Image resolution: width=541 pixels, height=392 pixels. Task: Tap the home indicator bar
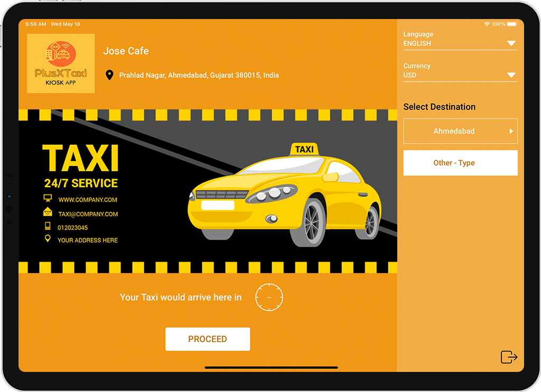[x=271, y=368]
